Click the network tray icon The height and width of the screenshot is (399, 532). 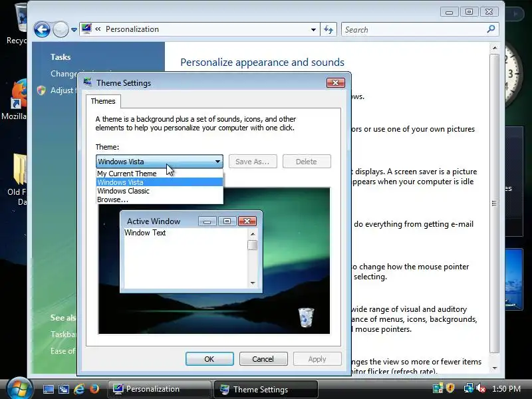(x=469, y=388)
